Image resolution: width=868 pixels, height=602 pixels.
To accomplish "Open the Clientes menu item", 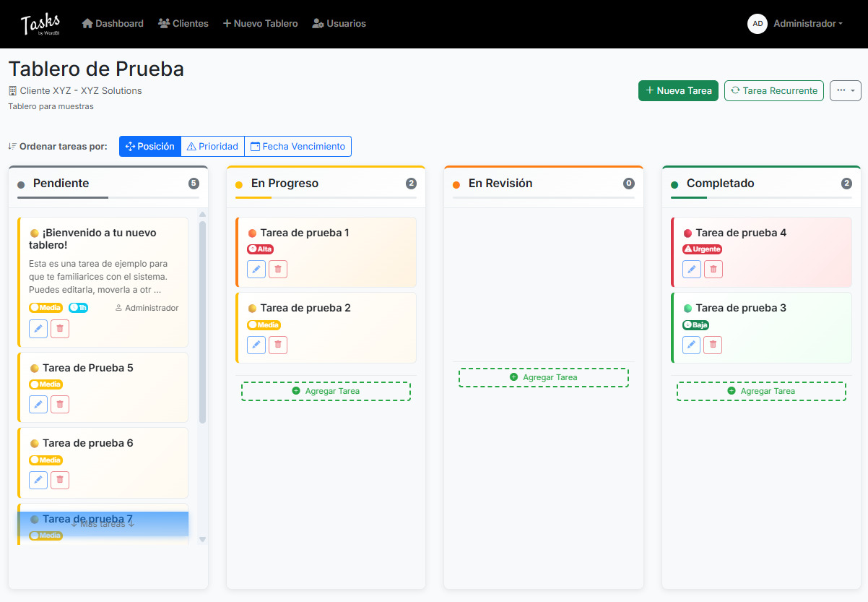I will (183, 24).
